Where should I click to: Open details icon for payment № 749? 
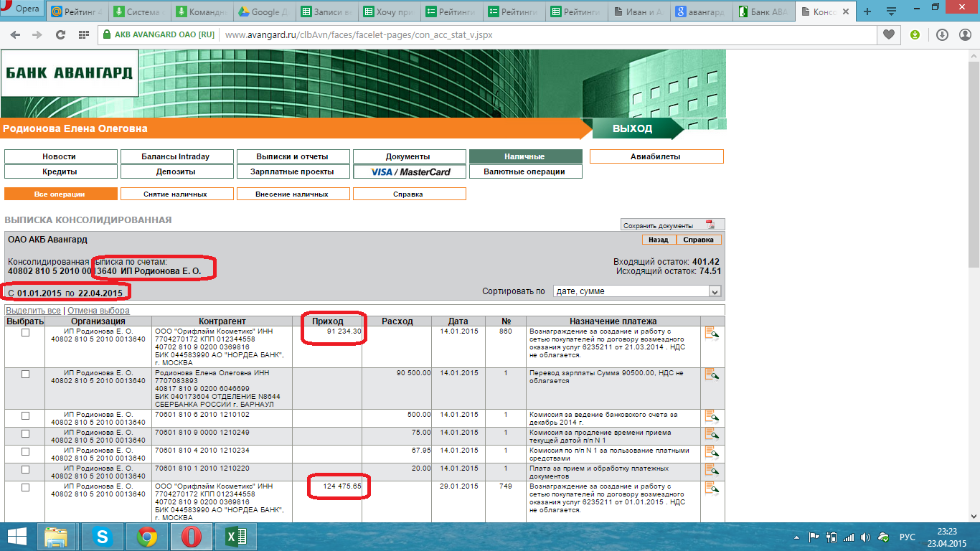712,489
